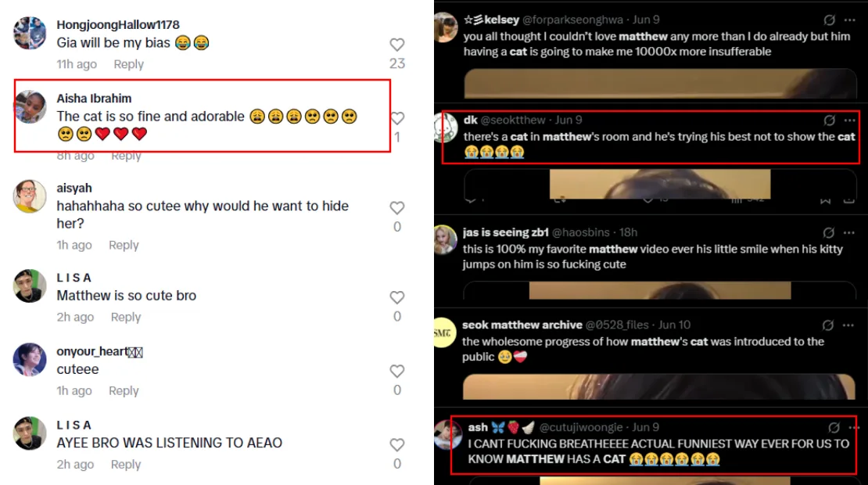Open more options on kelsey's tweet
868x485 pixels.
coord(850,20)
